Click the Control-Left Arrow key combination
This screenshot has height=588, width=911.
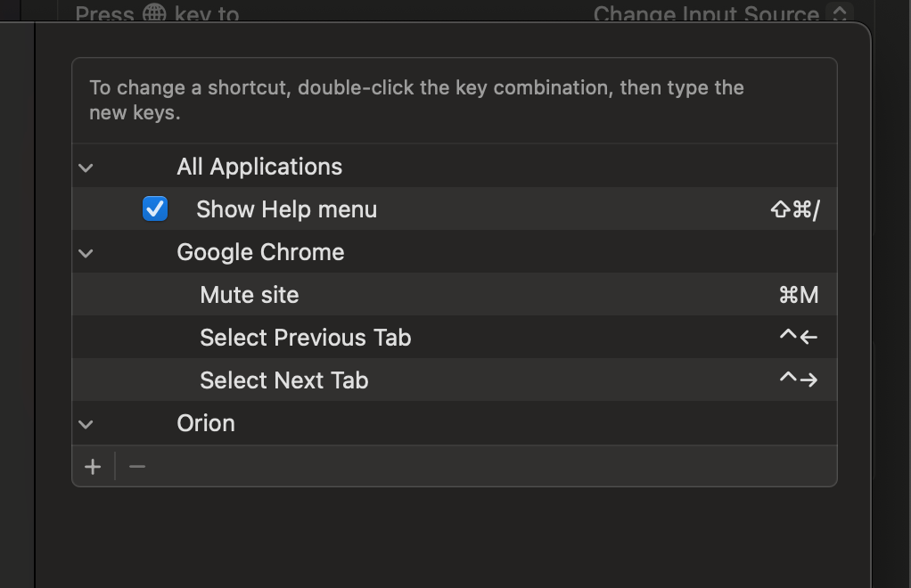pyautogui.click(x=798, y=338)
